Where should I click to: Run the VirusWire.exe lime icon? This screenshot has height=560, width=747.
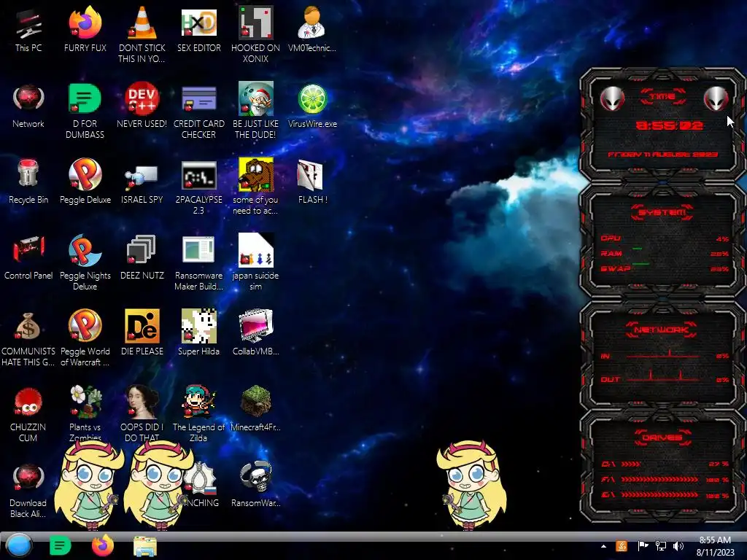[312, 106]
